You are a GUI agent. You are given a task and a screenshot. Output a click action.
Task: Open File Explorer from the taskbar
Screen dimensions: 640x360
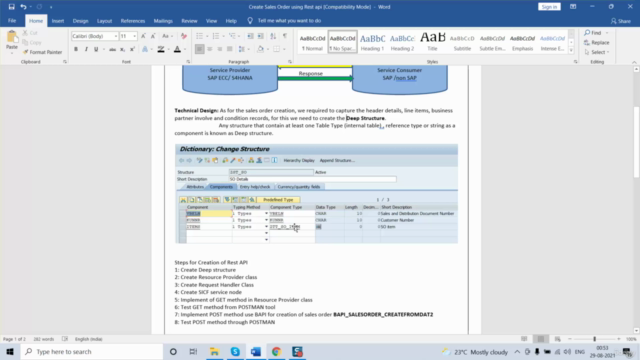pos(214,351)
